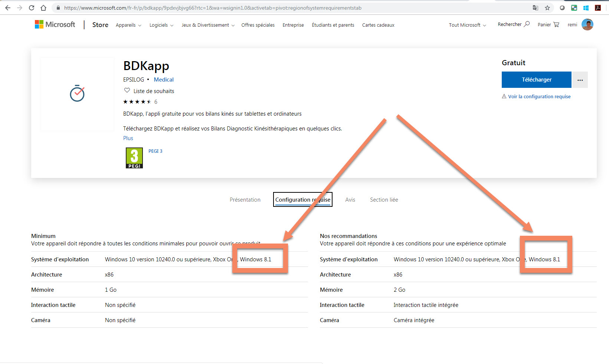Click the BDKapp stopwatch app icon
This screenshot has width=609, height=364.
point(77,93)
